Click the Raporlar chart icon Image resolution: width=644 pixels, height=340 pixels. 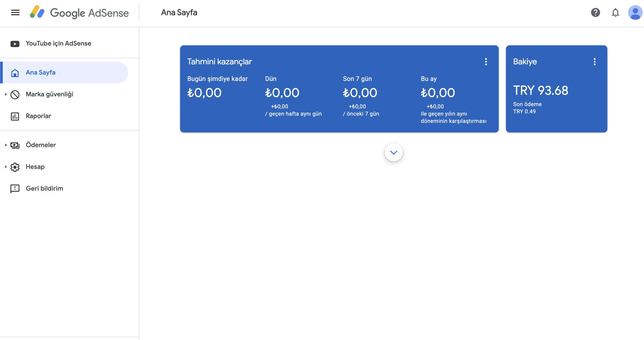click(15, 116)
